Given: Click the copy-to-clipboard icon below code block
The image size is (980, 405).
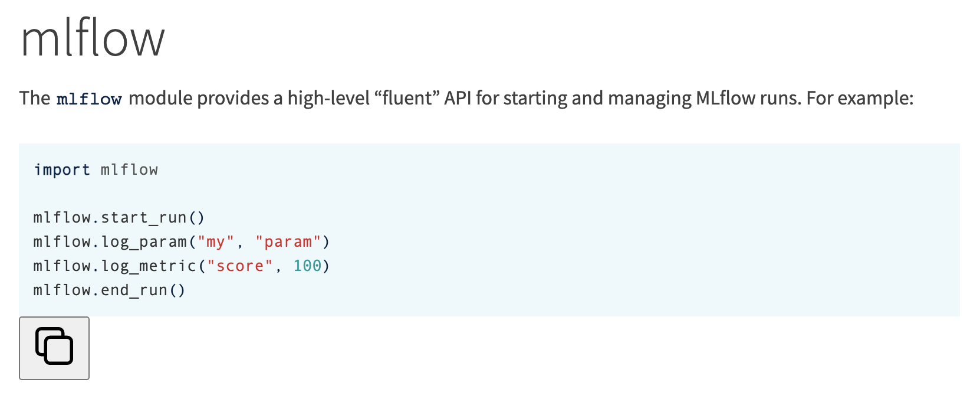Looking at the screenshot, I should coord(54,348).
